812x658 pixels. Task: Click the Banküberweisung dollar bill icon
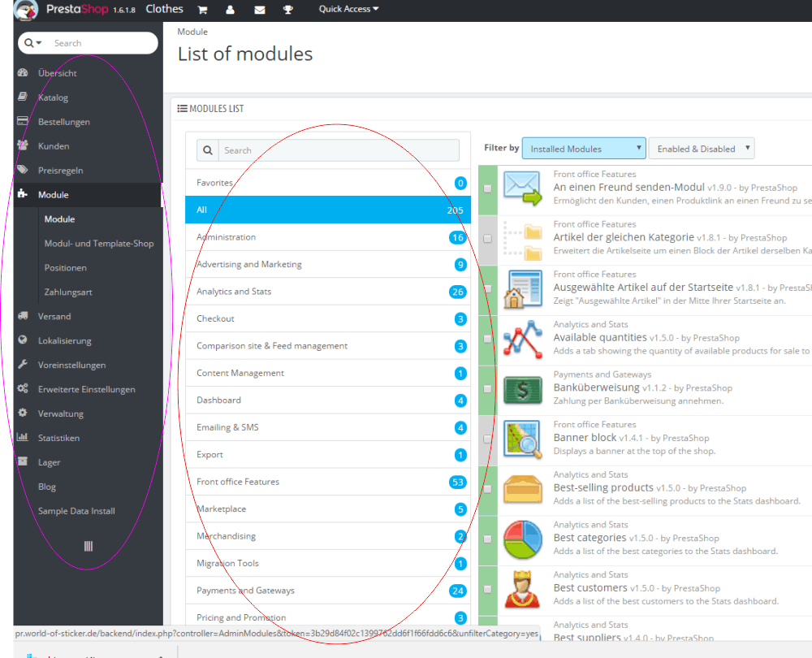click(x=522, y=390)
